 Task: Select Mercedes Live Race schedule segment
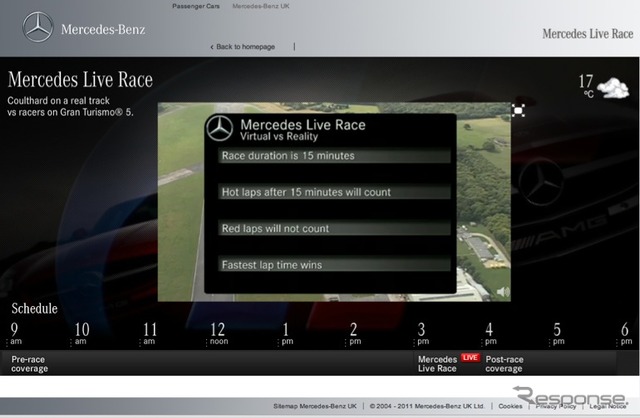(437, 364)
